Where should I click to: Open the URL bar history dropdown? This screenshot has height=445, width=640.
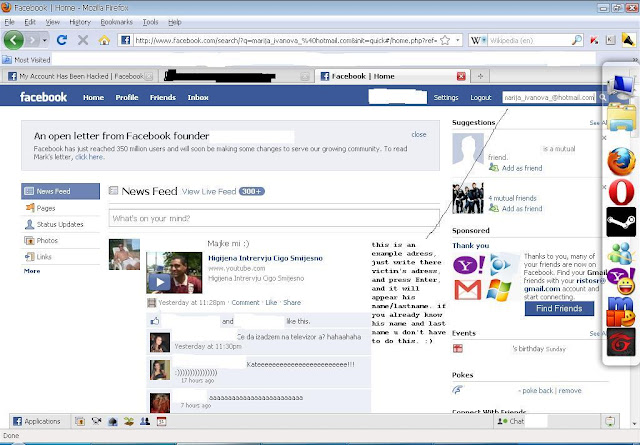click(458, 40)
